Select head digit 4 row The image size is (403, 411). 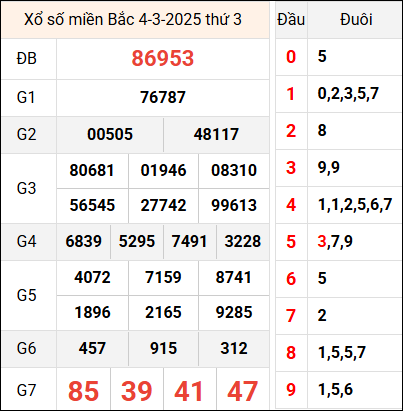click(338, 205)
